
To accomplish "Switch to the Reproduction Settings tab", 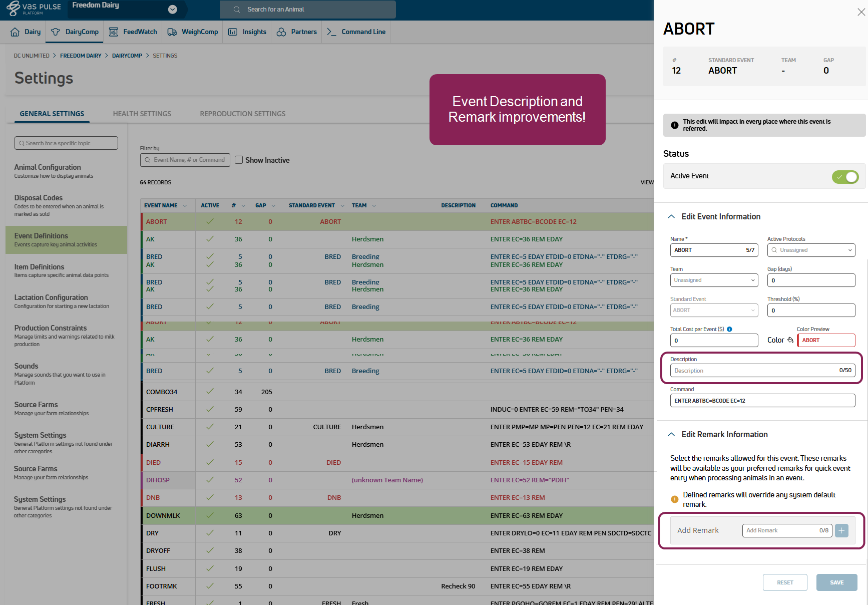I will [x=242, y=114].
